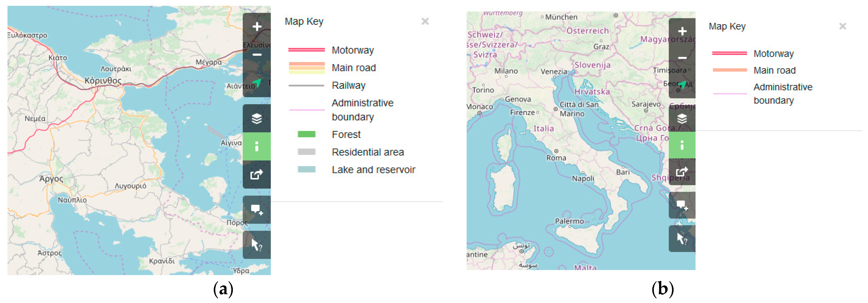This screenshot has width=868, height=303.
Task: Click 'Railway' label in map key (a)
Action: (x=348, y=86)
